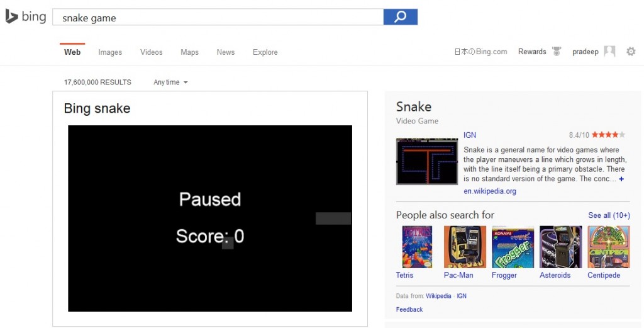Click the Feedback link

point(409,310)
